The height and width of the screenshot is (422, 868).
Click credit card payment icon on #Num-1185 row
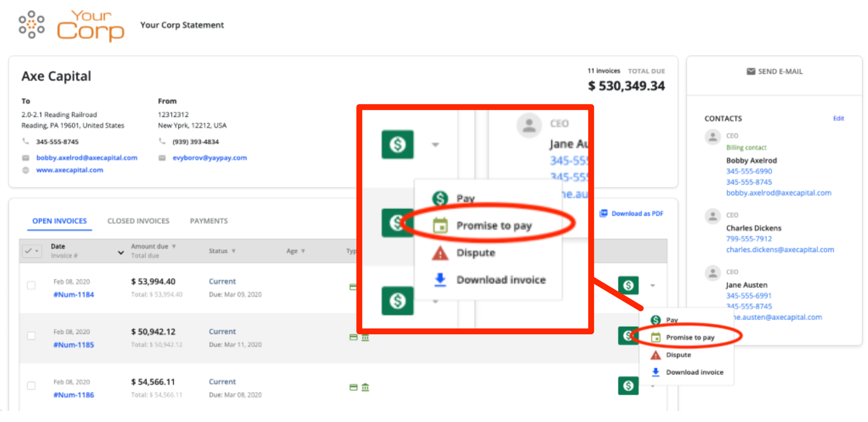[353, 337]
